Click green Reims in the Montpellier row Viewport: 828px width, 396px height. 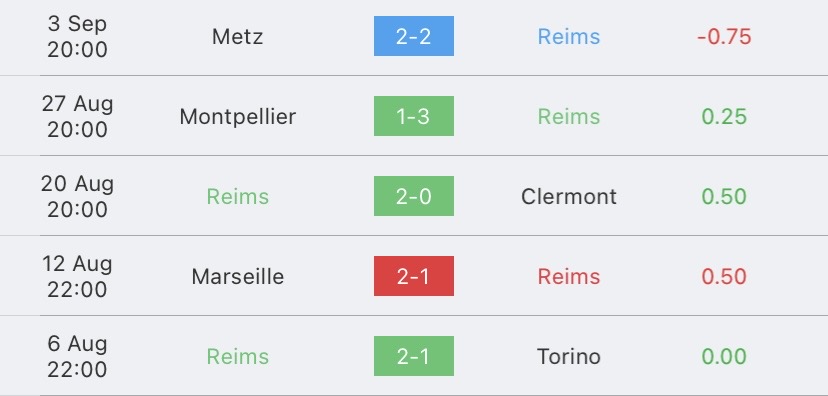[x=569, y=117]
